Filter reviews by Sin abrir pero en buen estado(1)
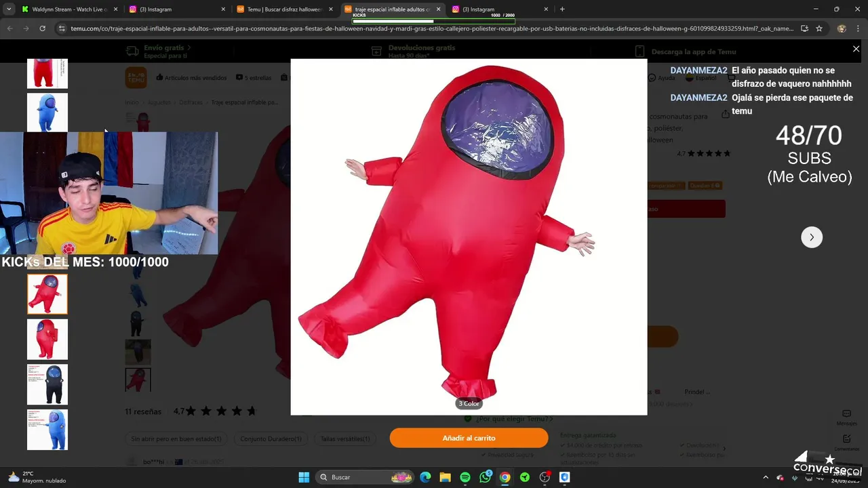Viewport: 868px width, 488px height. coord(176,439)
